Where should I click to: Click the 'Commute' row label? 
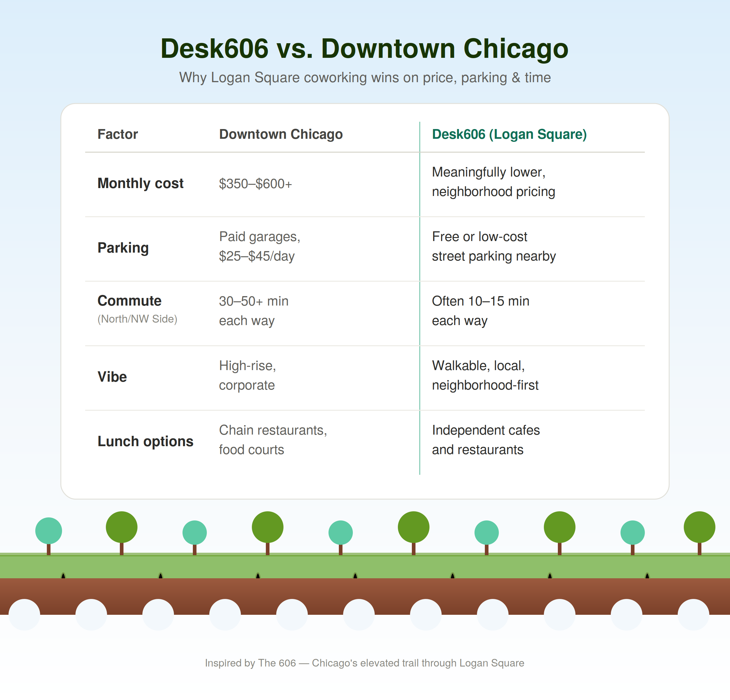(129, 301)
